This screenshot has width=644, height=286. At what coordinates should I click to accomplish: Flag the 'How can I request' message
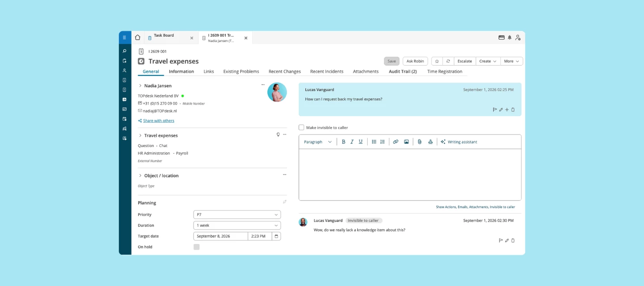495,109
